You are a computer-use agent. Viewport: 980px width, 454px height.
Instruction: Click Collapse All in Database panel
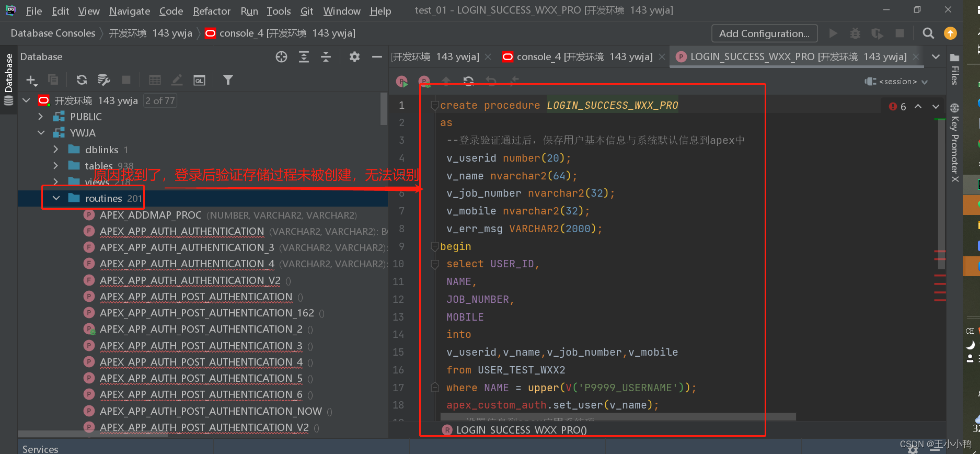tap(326, 57)
